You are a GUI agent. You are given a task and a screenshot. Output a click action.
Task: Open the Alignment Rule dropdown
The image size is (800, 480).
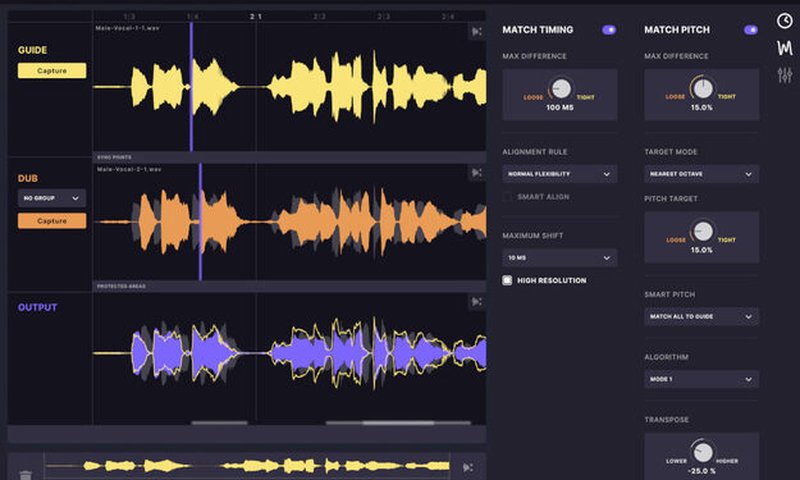point(559,174)
